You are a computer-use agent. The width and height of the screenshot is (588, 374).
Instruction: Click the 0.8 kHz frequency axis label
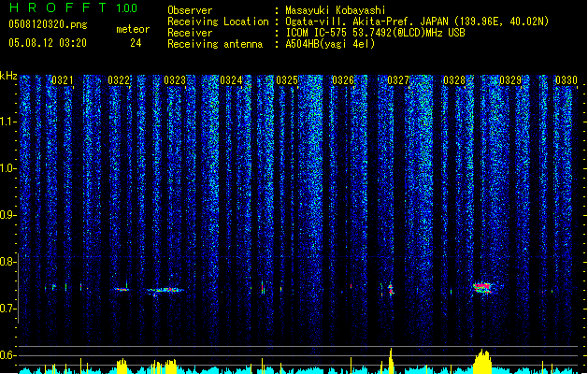8,262
